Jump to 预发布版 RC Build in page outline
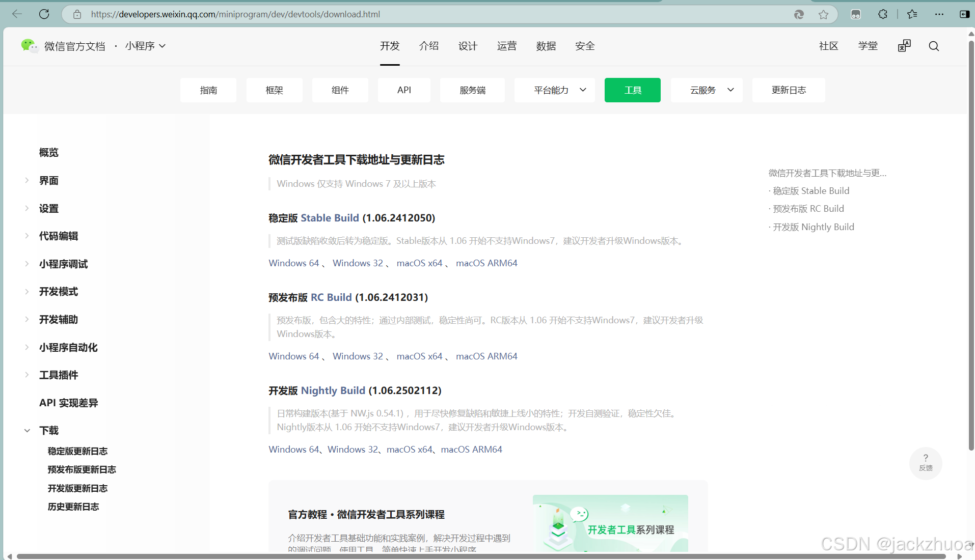This screenshot has height=560, width=975. (808, 208)
